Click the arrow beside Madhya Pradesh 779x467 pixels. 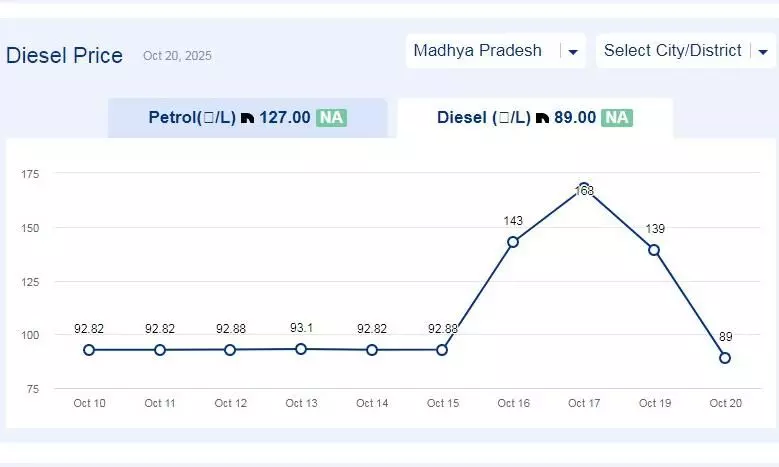(573, 52)
